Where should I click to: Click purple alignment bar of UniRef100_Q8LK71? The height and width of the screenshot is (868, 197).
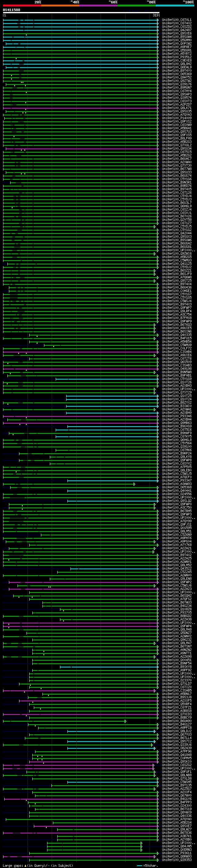point(81,108)
